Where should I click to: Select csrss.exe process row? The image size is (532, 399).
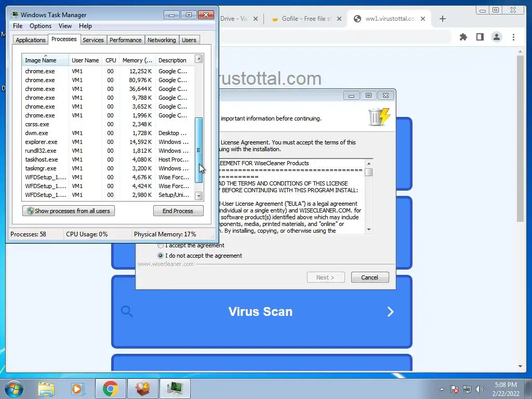point(108,124)
